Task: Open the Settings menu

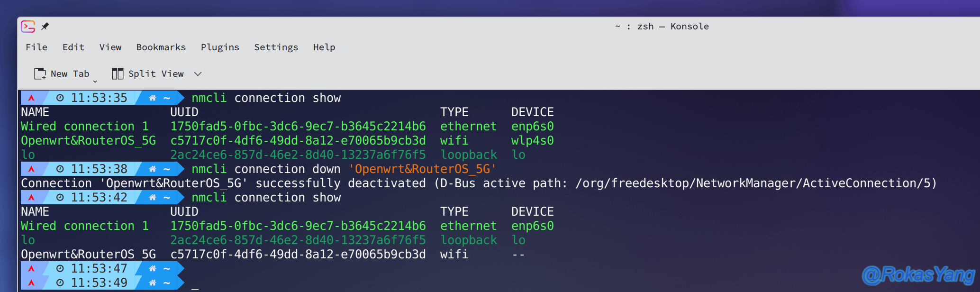Action: [276, 47]
